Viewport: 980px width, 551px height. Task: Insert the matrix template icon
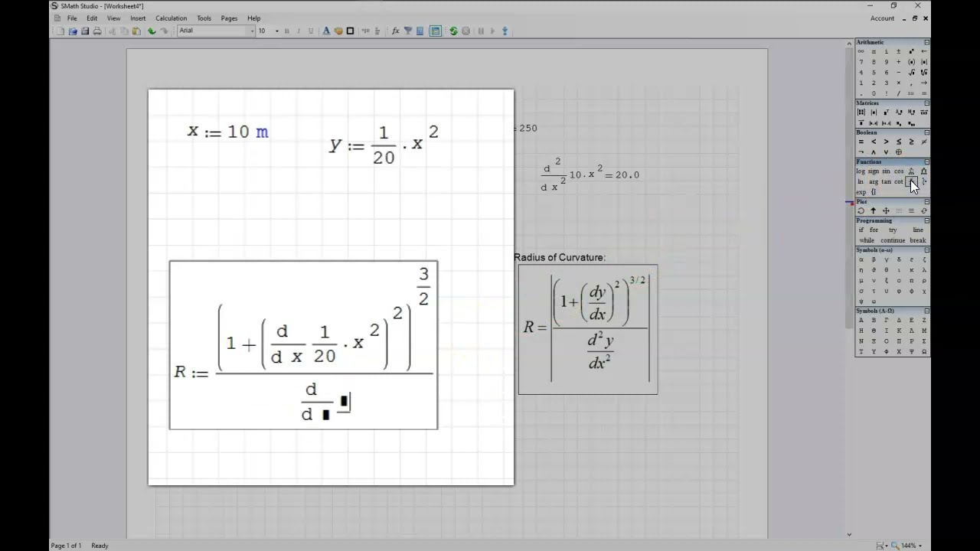[x=861, y=112]
